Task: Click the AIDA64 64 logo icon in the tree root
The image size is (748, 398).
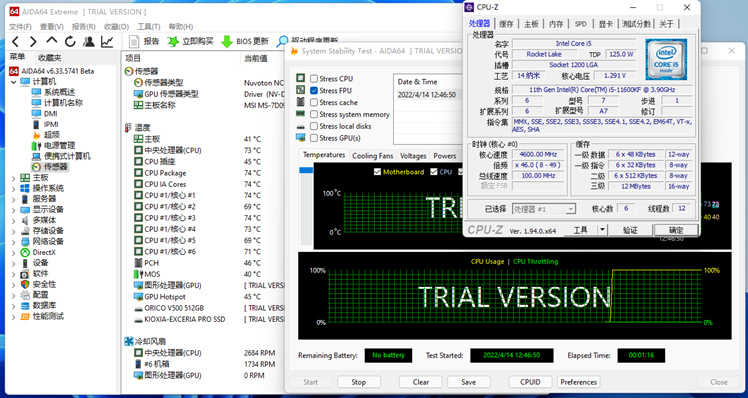Action: point(14,71)
